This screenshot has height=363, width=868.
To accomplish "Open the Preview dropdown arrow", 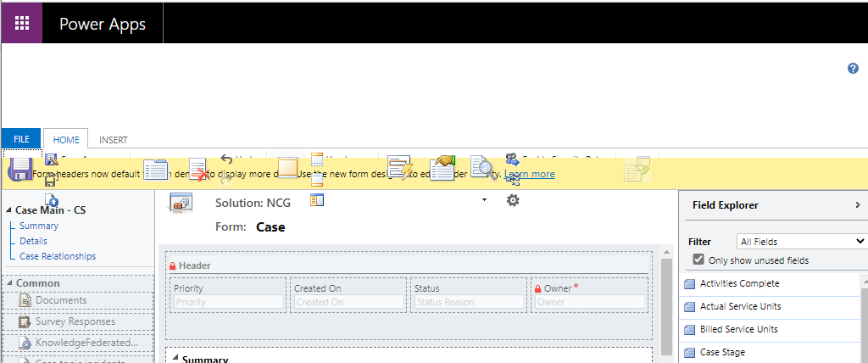I will (484, 200).
